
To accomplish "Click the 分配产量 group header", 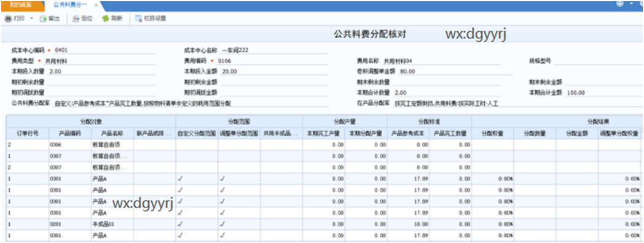I will (x=345, y=122).
